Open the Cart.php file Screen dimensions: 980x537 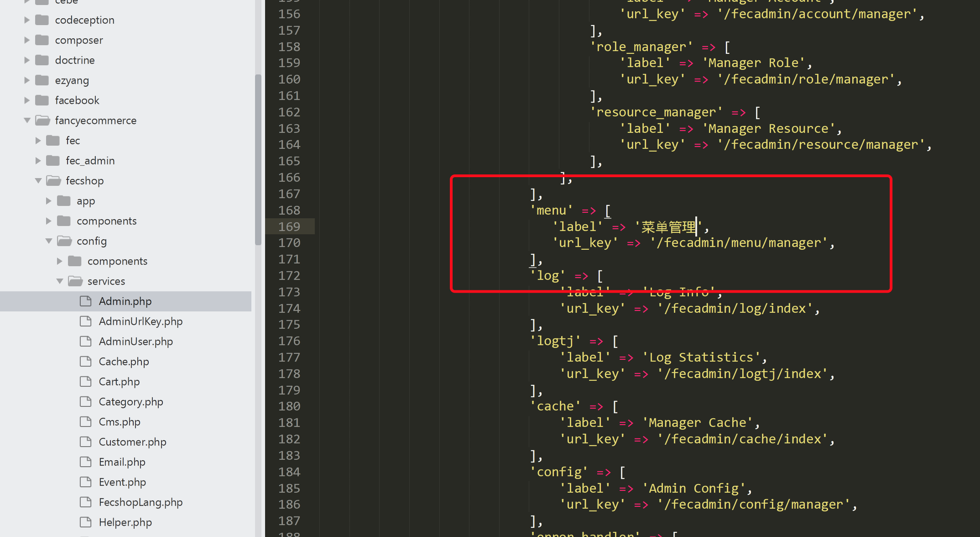(119, 382)
